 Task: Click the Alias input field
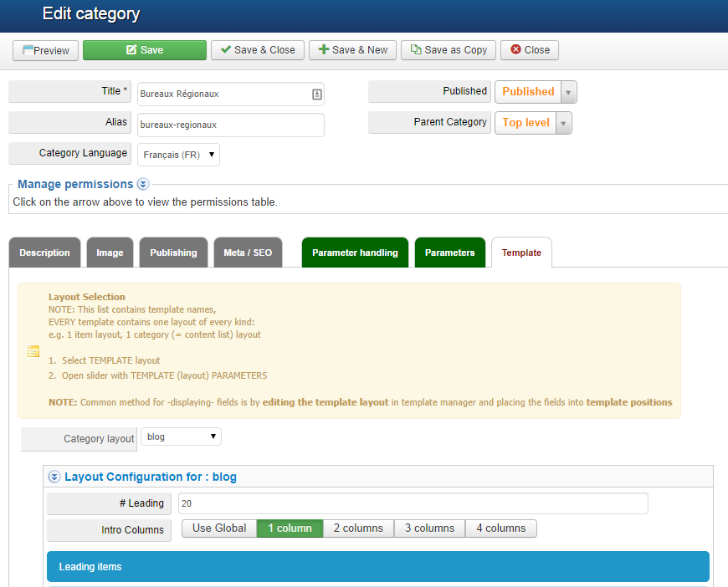230,125
